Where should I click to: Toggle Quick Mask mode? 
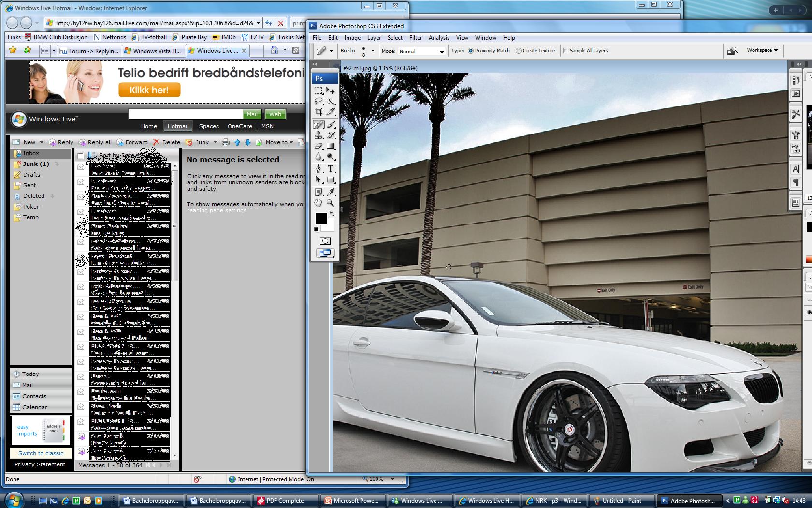tap(325, 241)
